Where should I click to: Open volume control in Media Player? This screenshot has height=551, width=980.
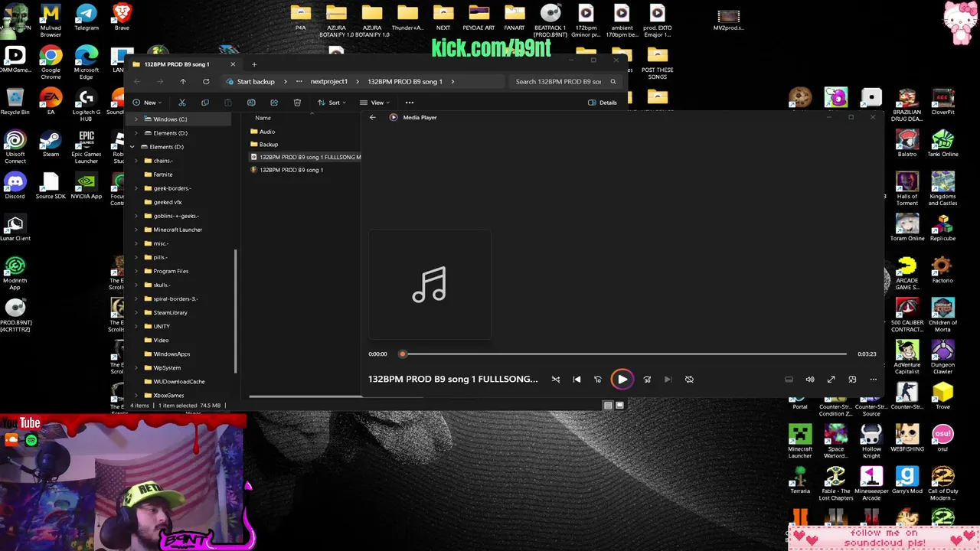pos(810,380)
